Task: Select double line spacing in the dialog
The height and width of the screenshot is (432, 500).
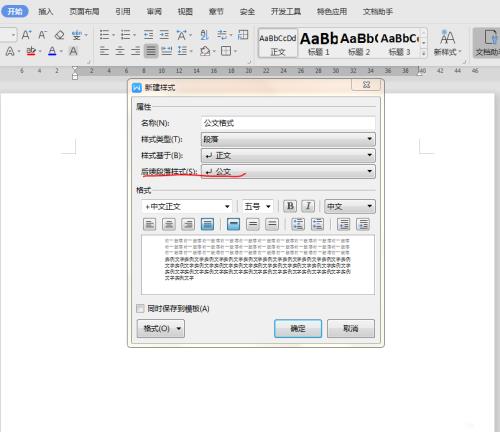Action: [272, 224]
